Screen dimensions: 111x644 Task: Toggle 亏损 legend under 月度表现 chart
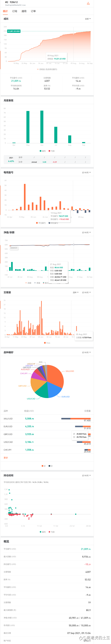pyautogui.click(x=52, y=151)
